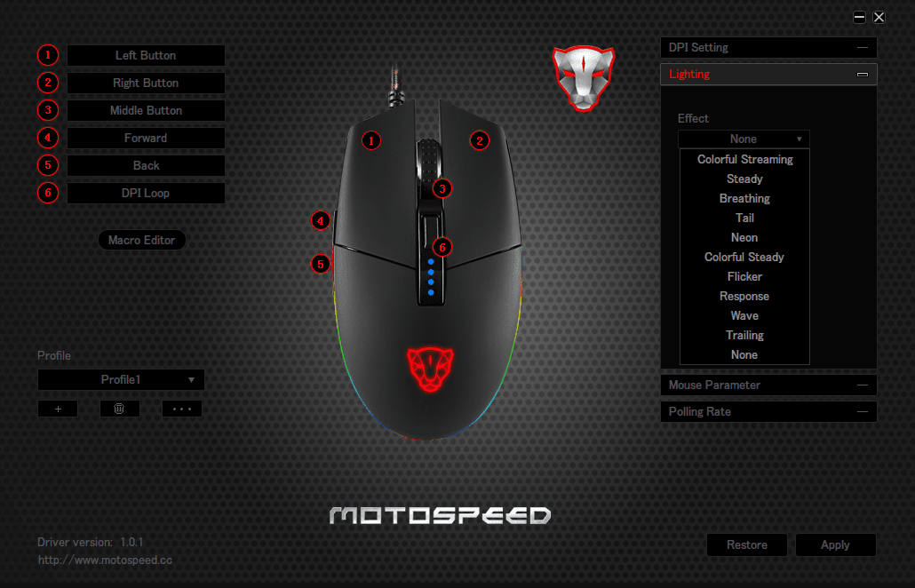This screenshot has height=588, width=915.
Task: Delete profile with the trash icon
Action: [x=120, y=409]
